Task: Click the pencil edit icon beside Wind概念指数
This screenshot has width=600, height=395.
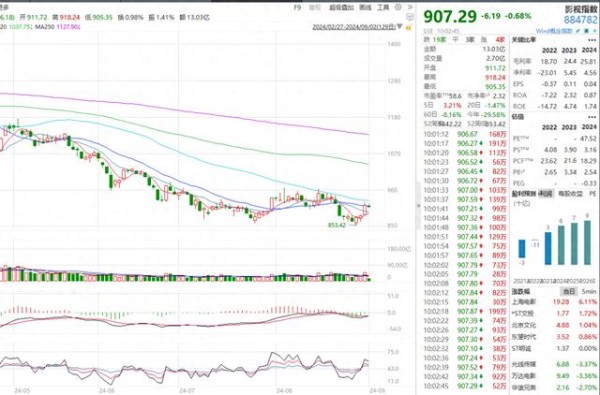Action: pos(578,31)
